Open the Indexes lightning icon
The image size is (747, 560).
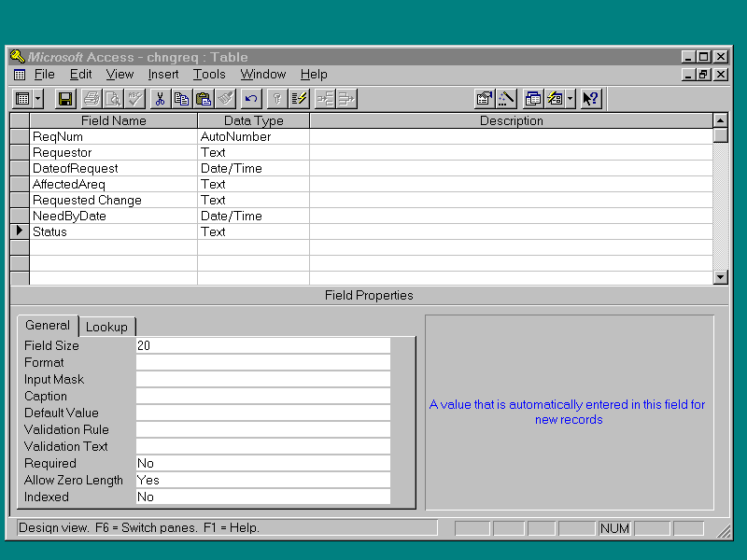pos(299,98)
